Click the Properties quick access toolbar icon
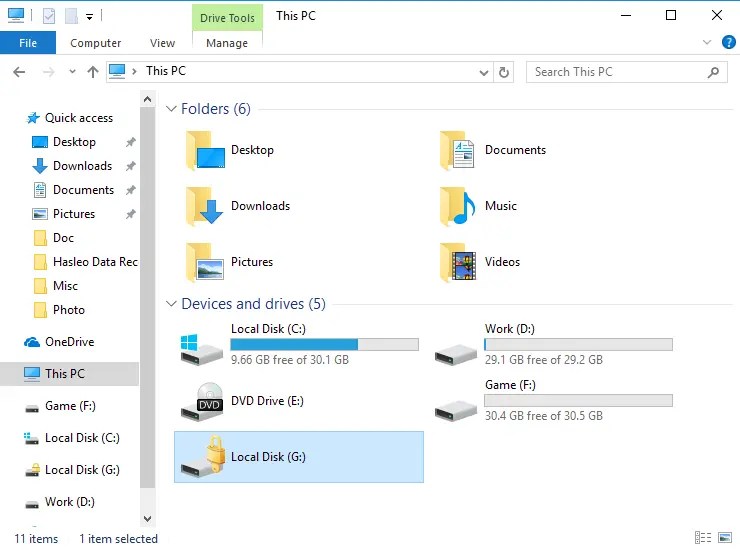 coord(49,16)
